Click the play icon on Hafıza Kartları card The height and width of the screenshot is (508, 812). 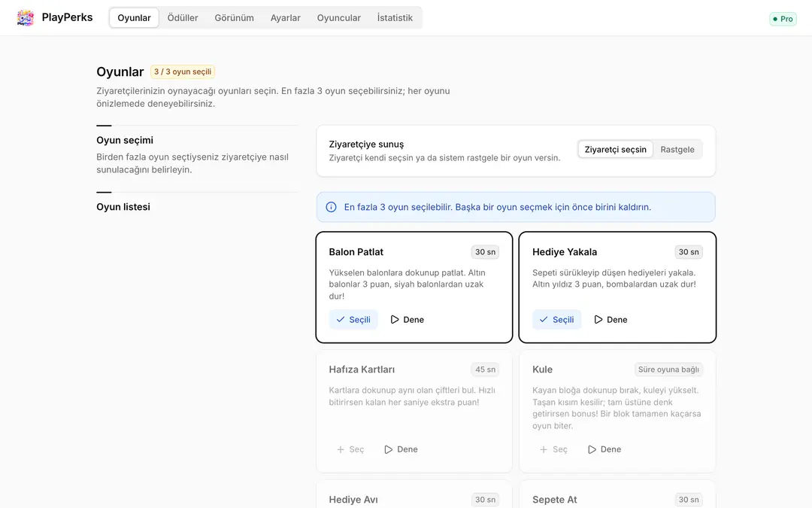tap(389, 449)
